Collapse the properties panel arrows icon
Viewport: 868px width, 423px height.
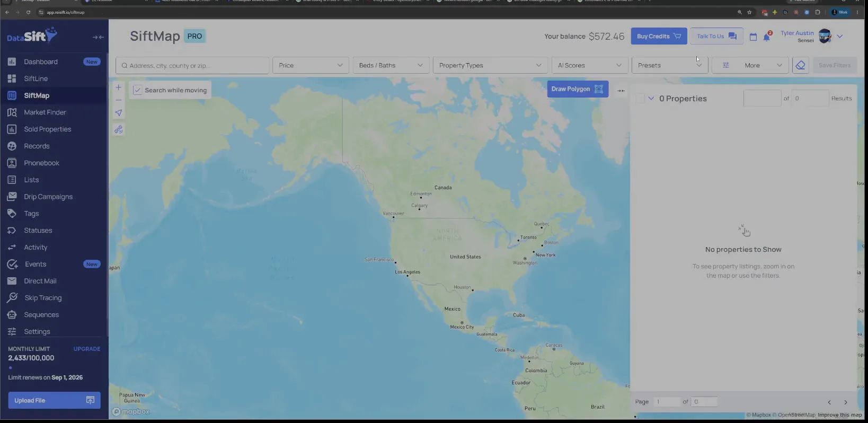(621, 91)
